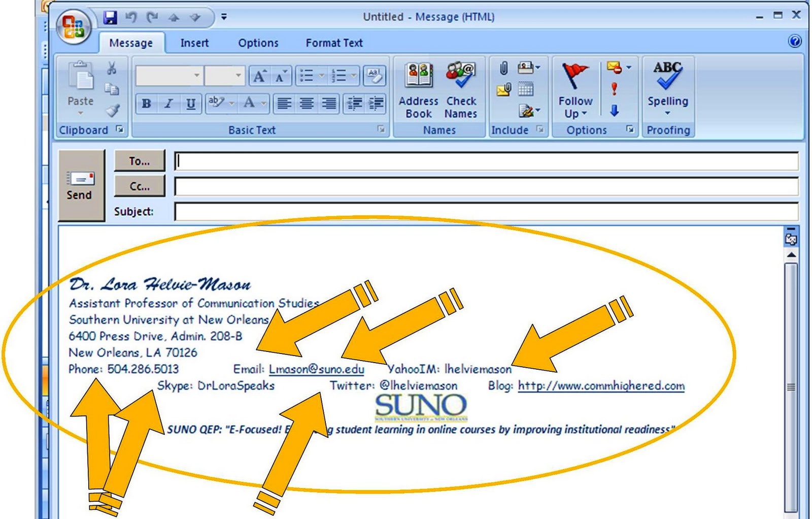Center the text
The image size is (812, 519).
coord(307,104)
